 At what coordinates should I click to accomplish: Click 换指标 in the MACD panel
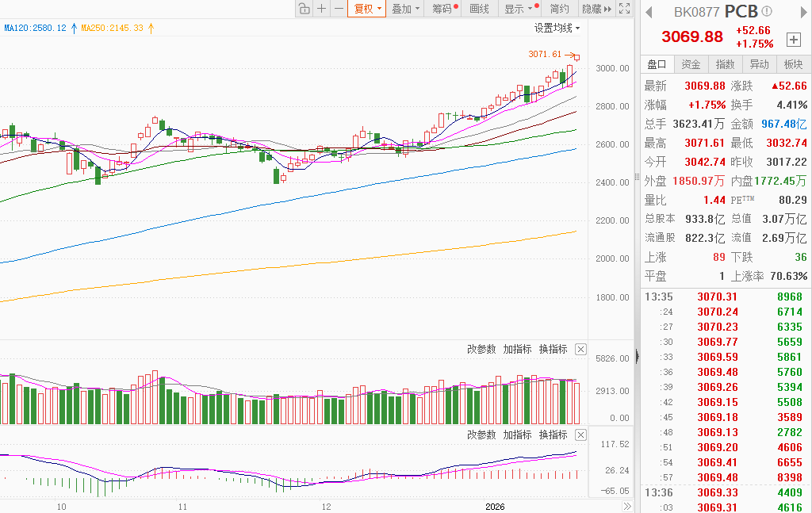[553, 435]
